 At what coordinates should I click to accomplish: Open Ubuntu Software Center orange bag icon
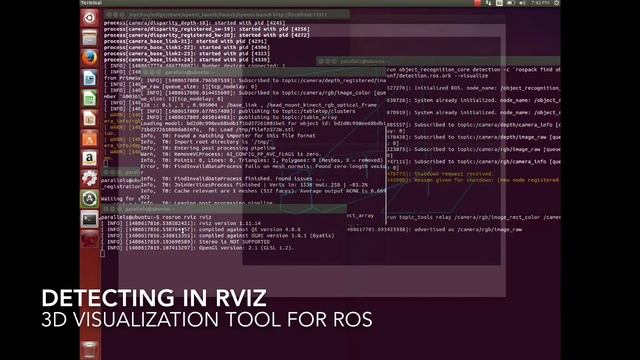[89, 138]
